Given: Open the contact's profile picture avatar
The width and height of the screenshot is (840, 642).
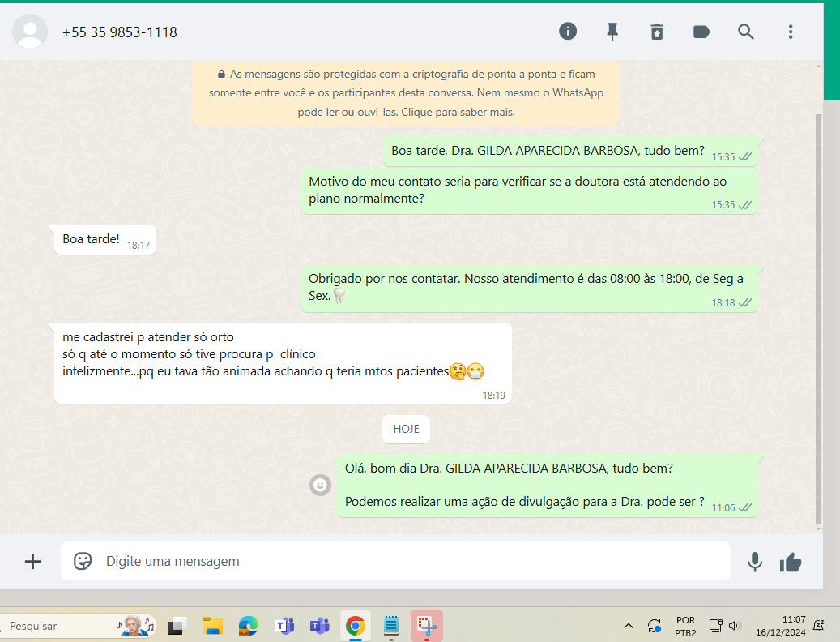Looking at the screenshot, I should [30, 32].
